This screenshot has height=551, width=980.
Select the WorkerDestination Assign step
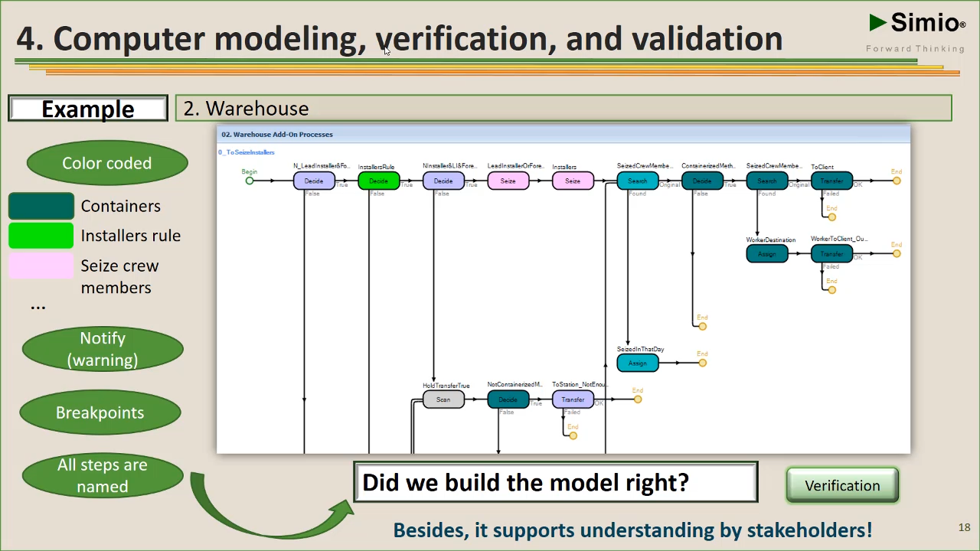pos(767,254)
